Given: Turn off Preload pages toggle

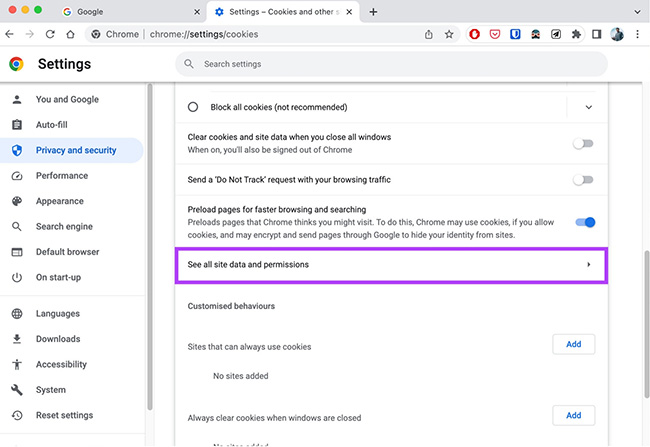Looking at the screenshot, I should coord(585,222).
